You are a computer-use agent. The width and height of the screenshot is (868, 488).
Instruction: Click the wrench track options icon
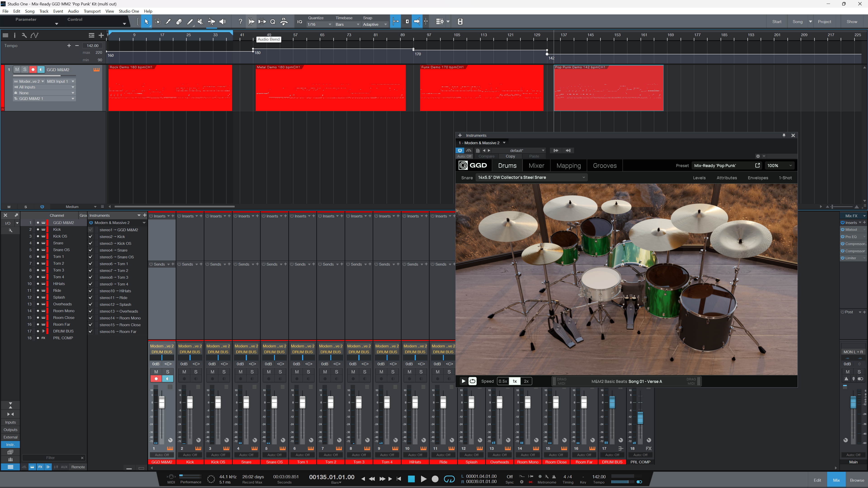[24, 35]
